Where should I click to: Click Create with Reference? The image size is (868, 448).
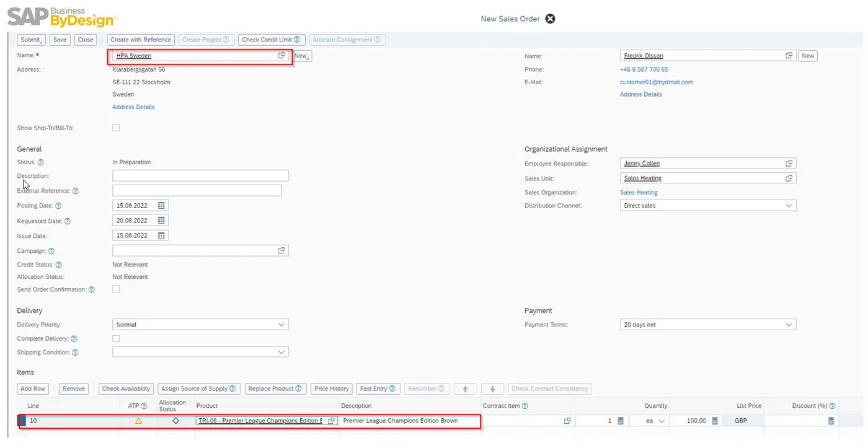[x=141, y=40]
